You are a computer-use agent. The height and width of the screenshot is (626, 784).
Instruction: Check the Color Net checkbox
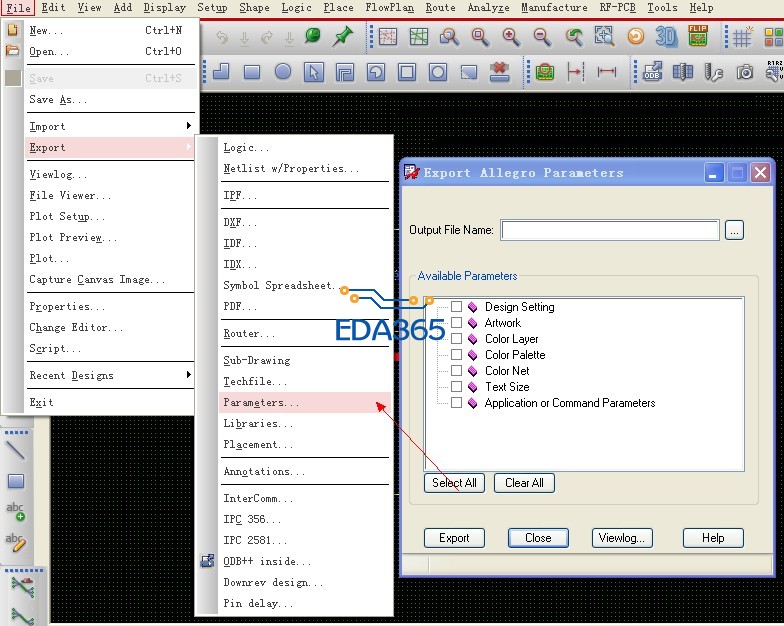click(456, 370)
